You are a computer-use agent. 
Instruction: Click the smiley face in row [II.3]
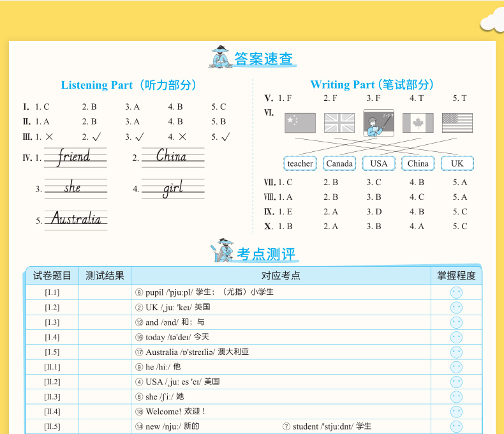point(456,397)
